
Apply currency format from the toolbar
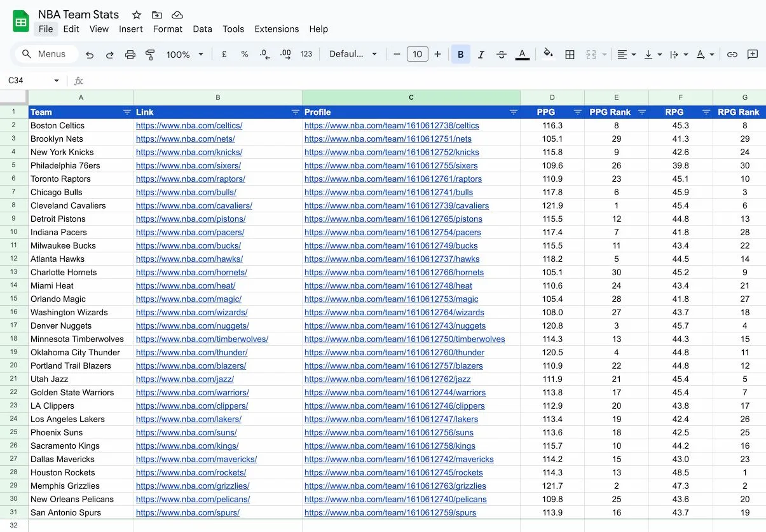[224, 54]
